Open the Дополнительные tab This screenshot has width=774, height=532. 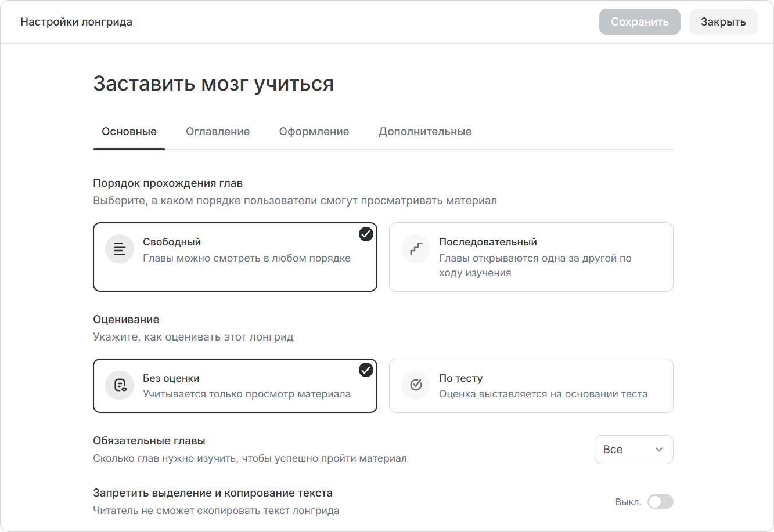[x=425, y=132]
